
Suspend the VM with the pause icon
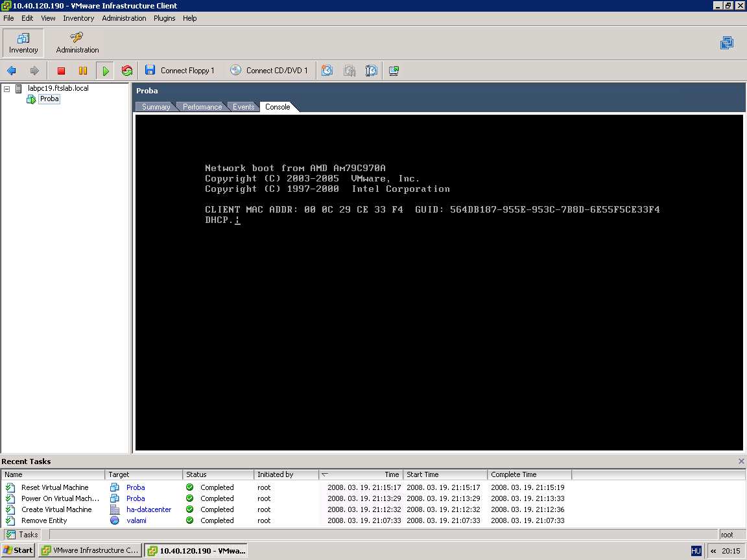click(x=83, y=71)
